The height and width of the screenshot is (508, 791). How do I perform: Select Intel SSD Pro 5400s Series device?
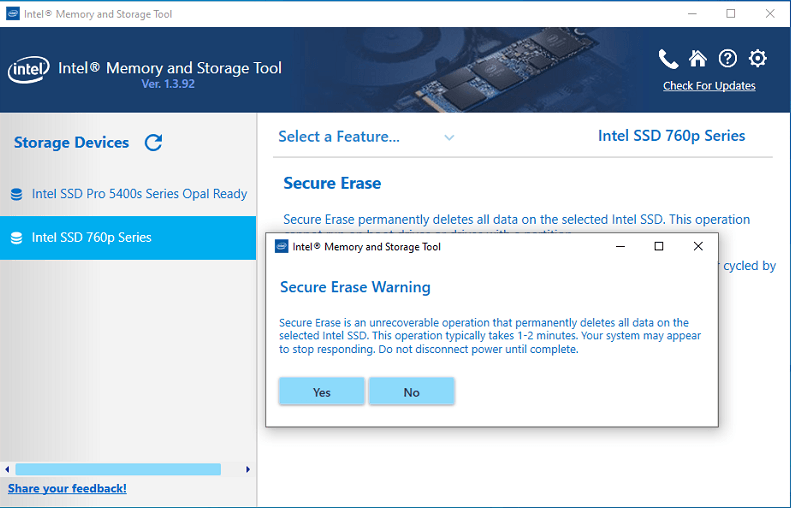pos(139,194)
